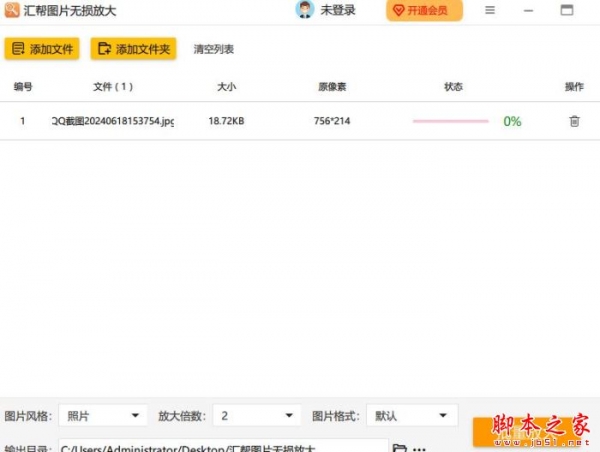Image resolution: width=600 pixels, height=452 pixels.
Task: Open the user avatar profile icon
Action: (305, 10)
